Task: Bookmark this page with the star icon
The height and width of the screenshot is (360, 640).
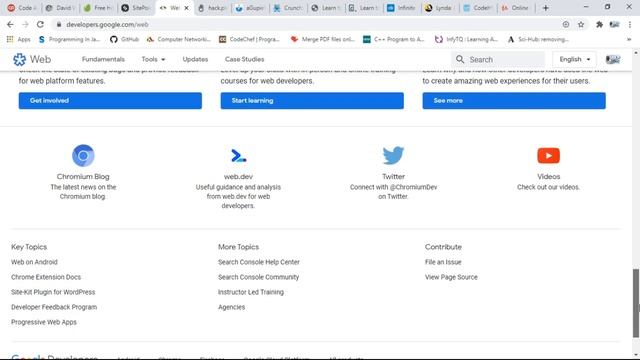Action: pyautogui.click(x=581, y=24)
